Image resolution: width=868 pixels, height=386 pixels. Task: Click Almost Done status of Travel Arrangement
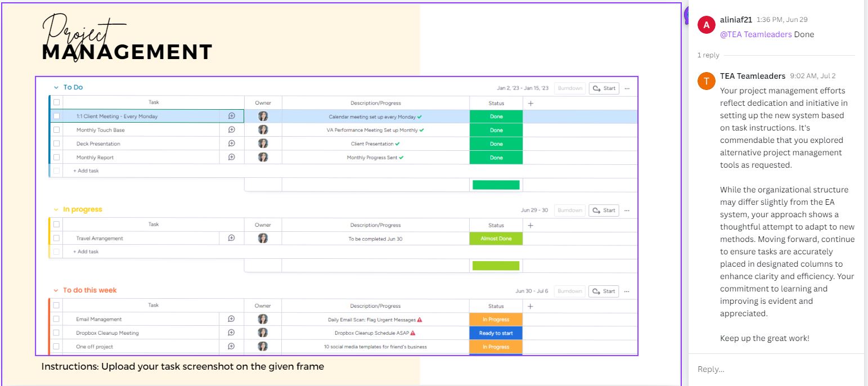pyautogui.click(x=496, y=239)
